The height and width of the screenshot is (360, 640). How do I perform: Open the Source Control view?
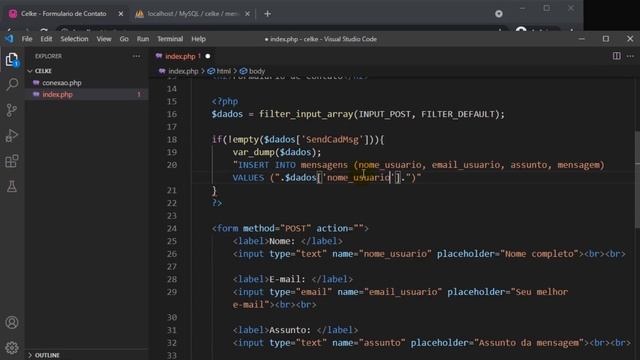tap(12, 110)
